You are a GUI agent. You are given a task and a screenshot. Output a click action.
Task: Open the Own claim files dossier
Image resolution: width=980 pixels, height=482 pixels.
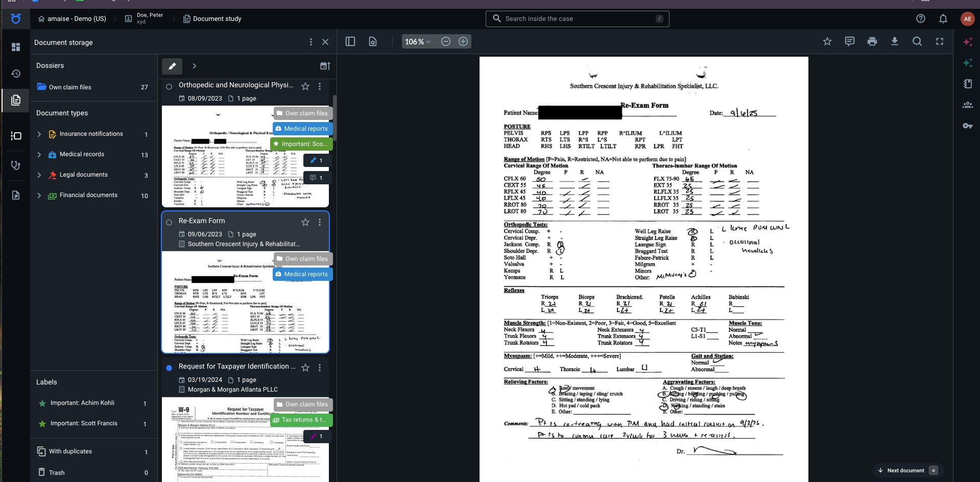[93, 87]
